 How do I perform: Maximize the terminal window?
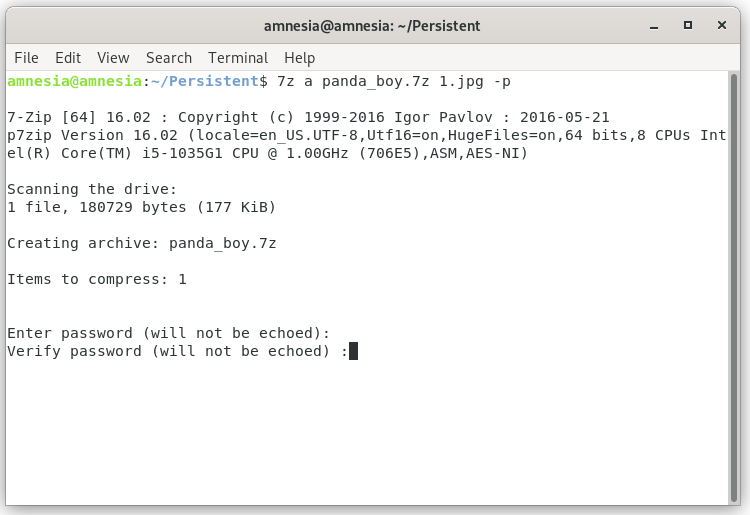click(688, 25)
